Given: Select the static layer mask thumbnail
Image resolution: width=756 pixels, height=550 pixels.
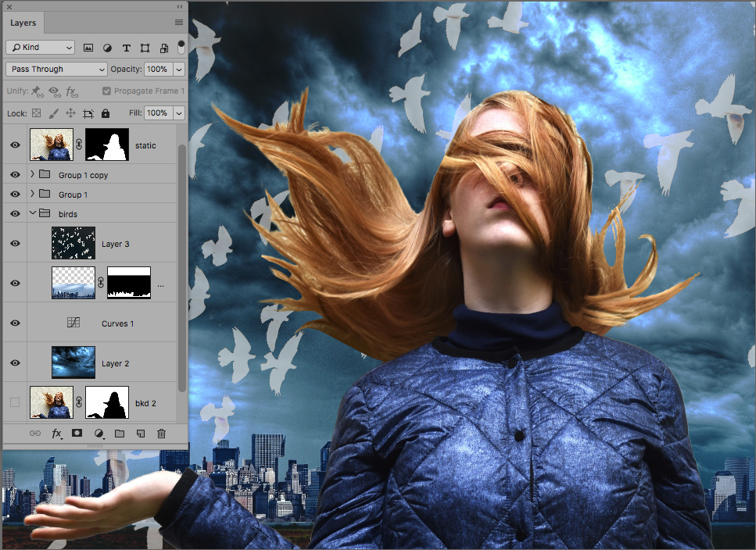Looking at the screenshot, I should pos(107,145).
